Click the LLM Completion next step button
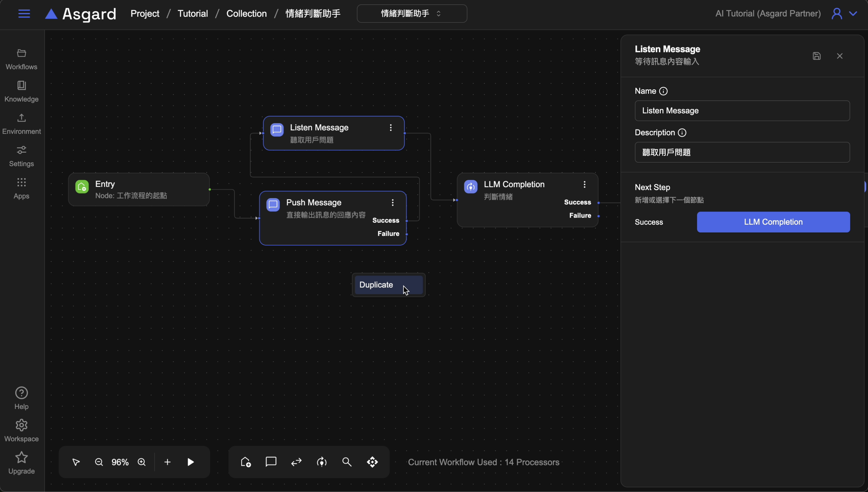The image size is (868, 492). pyautogui.click(x=773, y=222)
